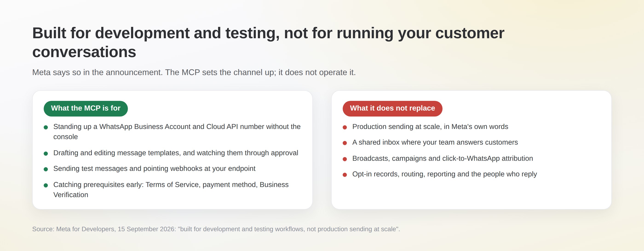Viewport: 644px width, 251px height.
Task: Click "Catching prerequisites early" bullet text
Action: [171, 190]
